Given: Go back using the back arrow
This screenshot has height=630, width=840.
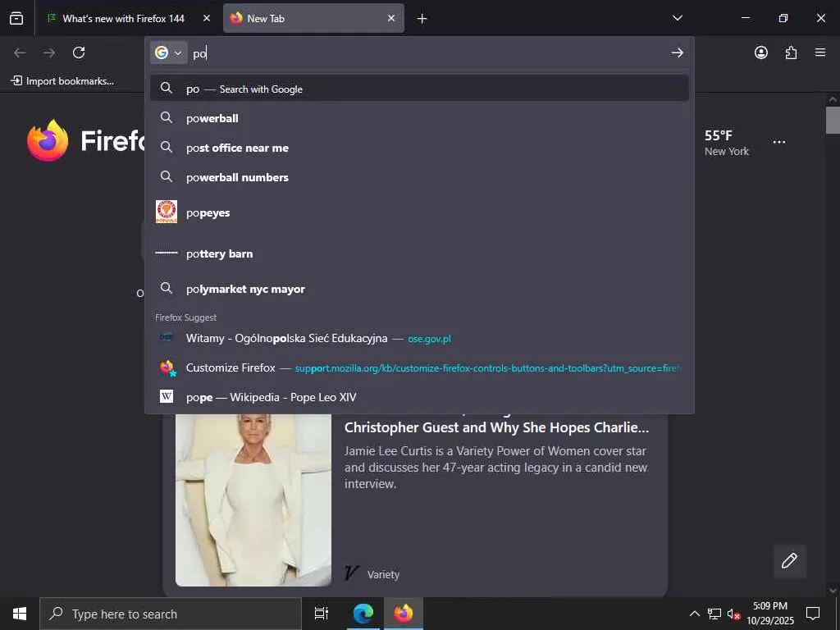Looking at the screenshot, I should 20,52.
